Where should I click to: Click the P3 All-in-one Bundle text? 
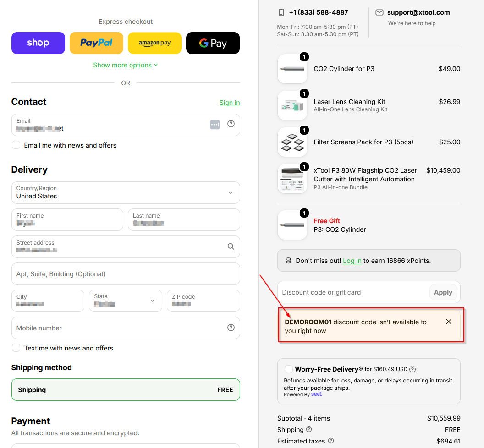click(341, 187)
